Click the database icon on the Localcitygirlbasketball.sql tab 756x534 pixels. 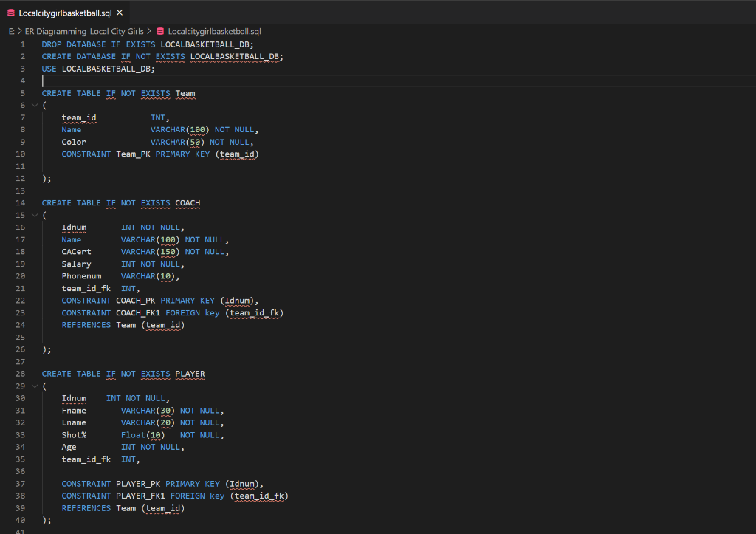[10, 12]
